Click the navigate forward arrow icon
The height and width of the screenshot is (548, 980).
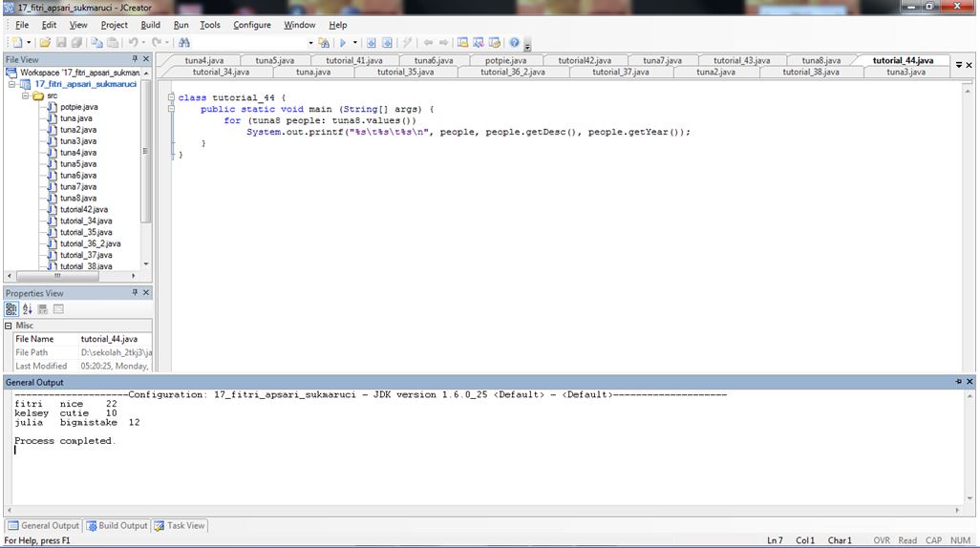[444, 43]
